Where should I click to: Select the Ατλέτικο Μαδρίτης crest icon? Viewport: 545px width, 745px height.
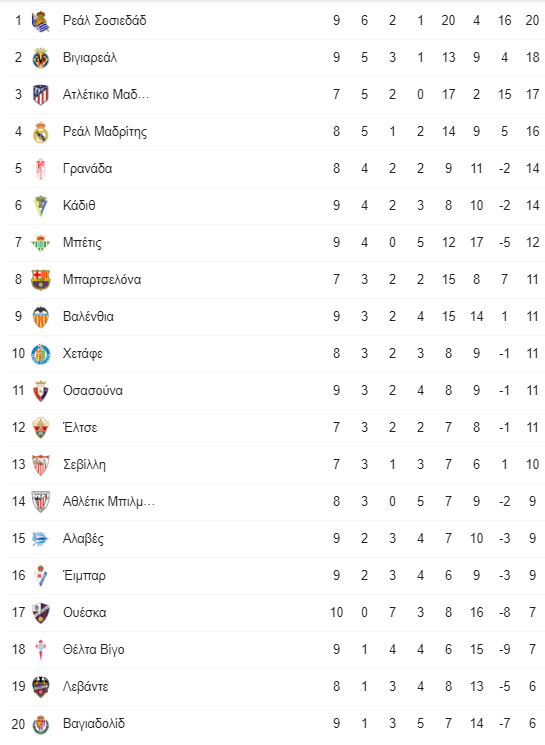[x=40, y=95]
